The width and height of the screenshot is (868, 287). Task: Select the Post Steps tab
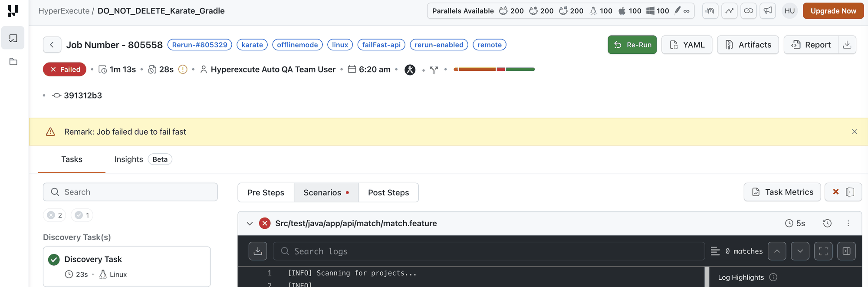pos(388,192)
